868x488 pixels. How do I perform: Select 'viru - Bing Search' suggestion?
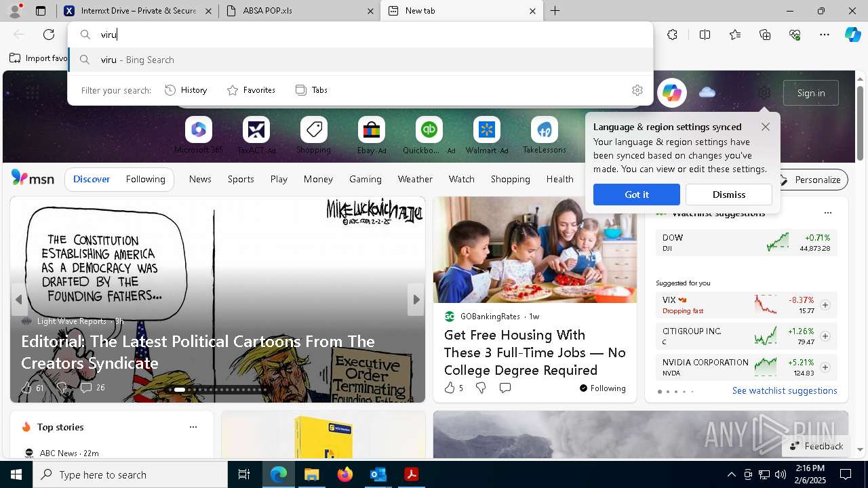pyautogui.click(x=361, y=60)
